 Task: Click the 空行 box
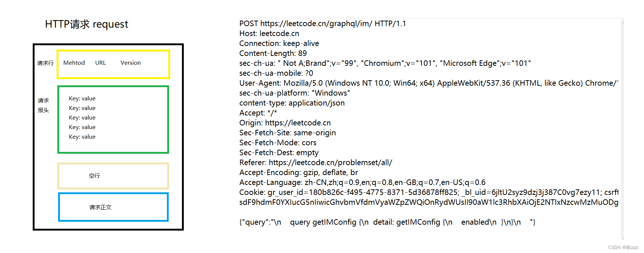[113, 176]
